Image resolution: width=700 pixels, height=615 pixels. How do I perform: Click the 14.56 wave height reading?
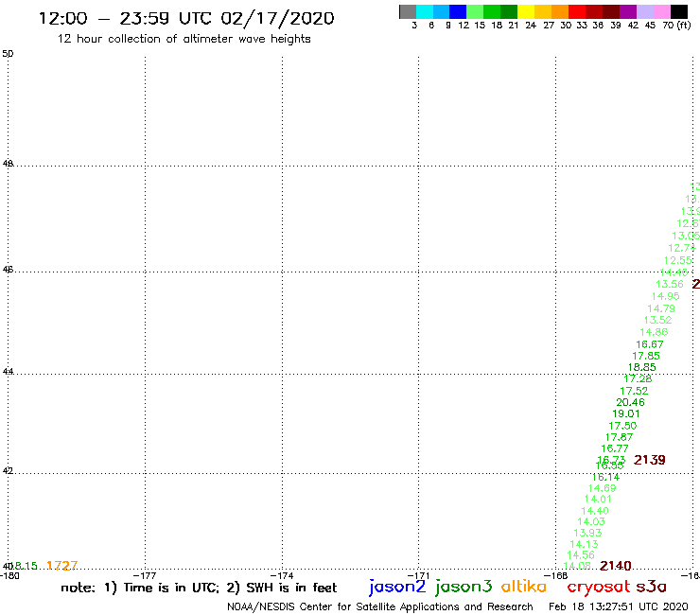coord(581,555)
